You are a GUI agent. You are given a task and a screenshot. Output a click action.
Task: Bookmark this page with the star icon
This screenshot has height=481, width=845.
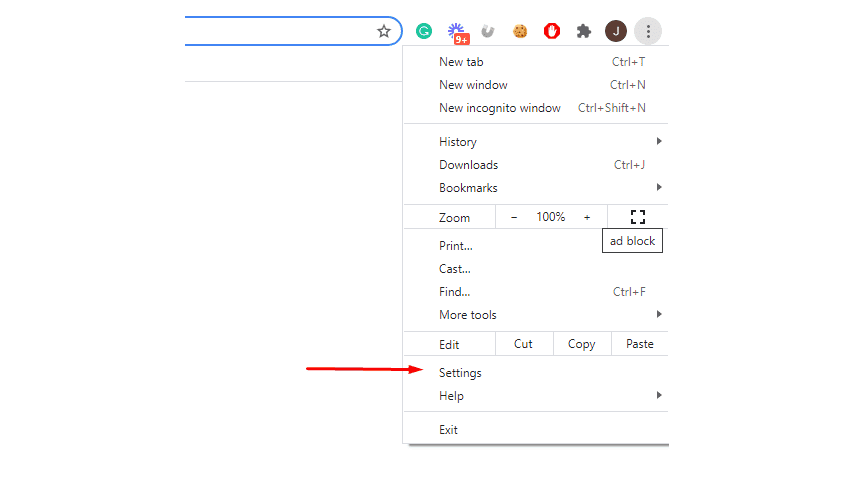point(383,31)
